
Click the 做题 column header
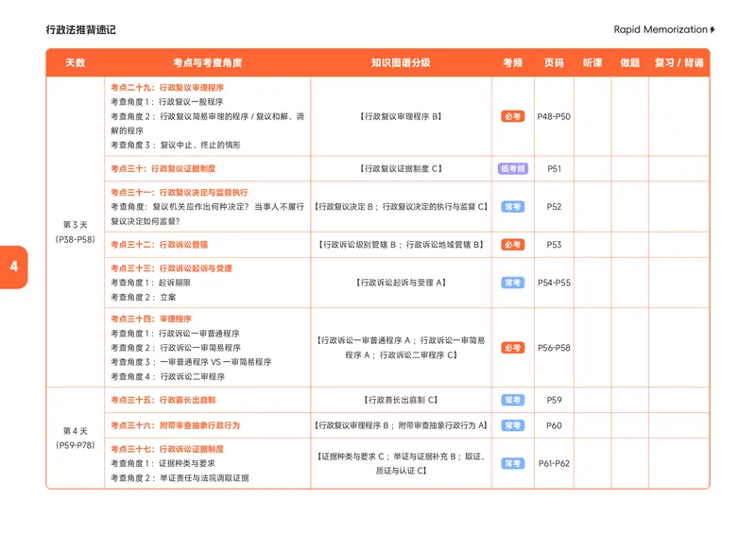point(630,62)
